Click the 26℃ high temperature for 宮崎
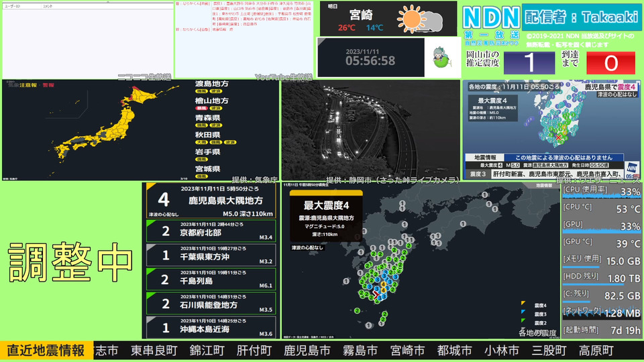The width and height of the screenshot is (644, 362). pos(346,28)
